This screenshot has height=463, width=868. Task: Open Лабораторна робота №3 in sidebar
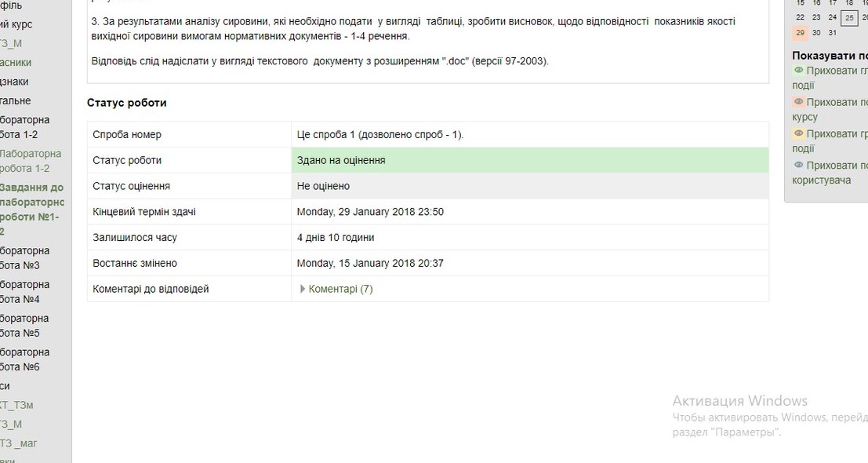pos(25,258)
